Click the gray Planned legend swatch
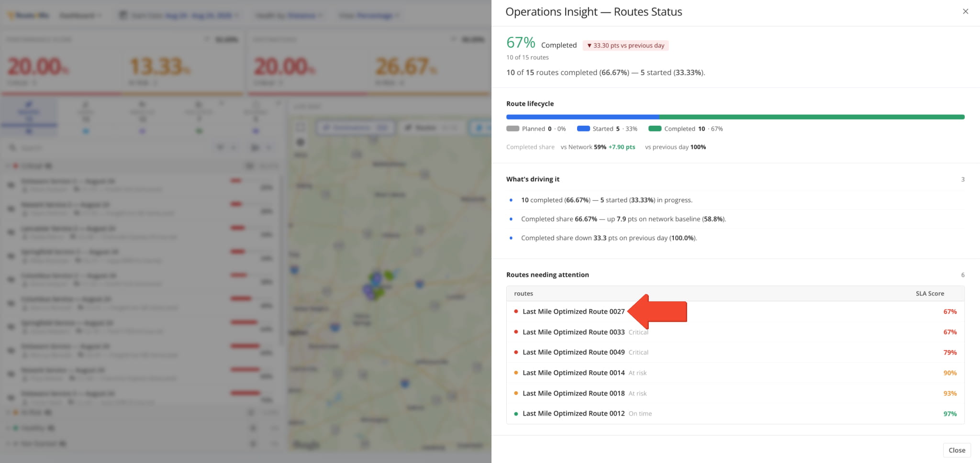The image size is (980, 463). (x=512, y=129)
